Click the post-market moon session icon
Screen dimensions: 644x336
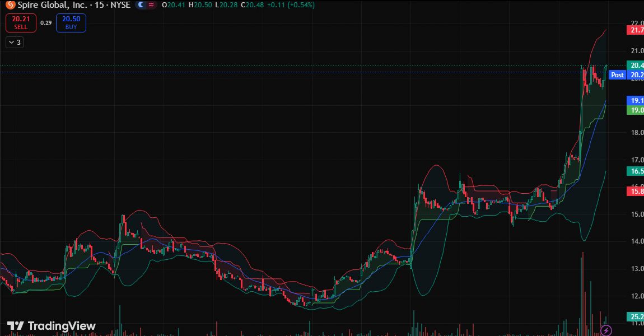141,5
